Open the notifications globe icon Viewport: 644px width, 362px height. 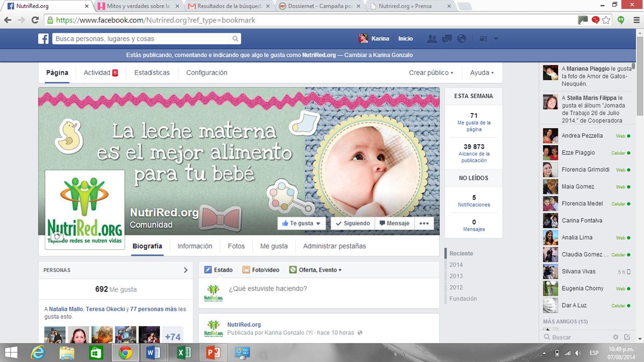(x=461, y=39)
